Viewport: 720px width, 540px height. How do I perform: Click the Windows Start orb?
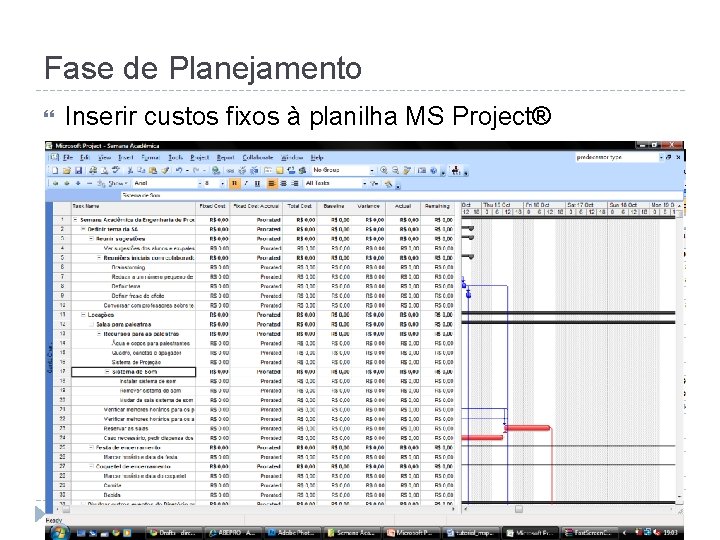tap(59, 533)
